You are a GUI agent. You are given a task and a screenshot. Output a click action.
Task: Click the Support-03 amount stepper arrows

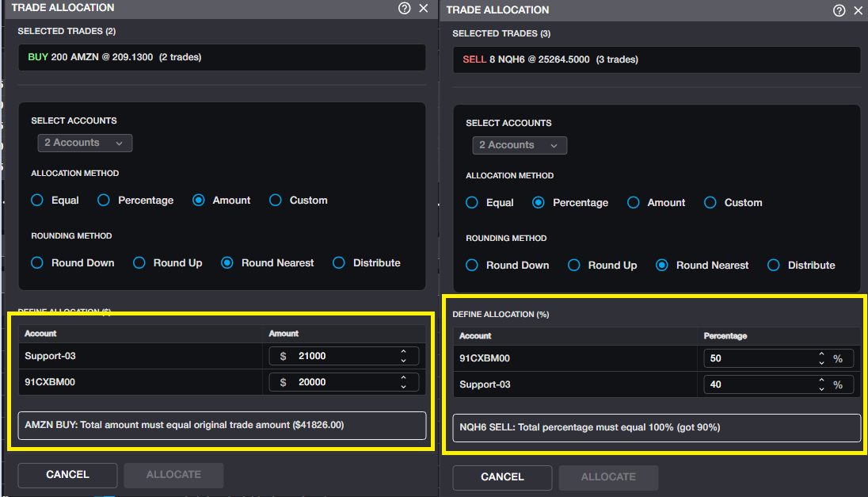[x=403, y=356]
